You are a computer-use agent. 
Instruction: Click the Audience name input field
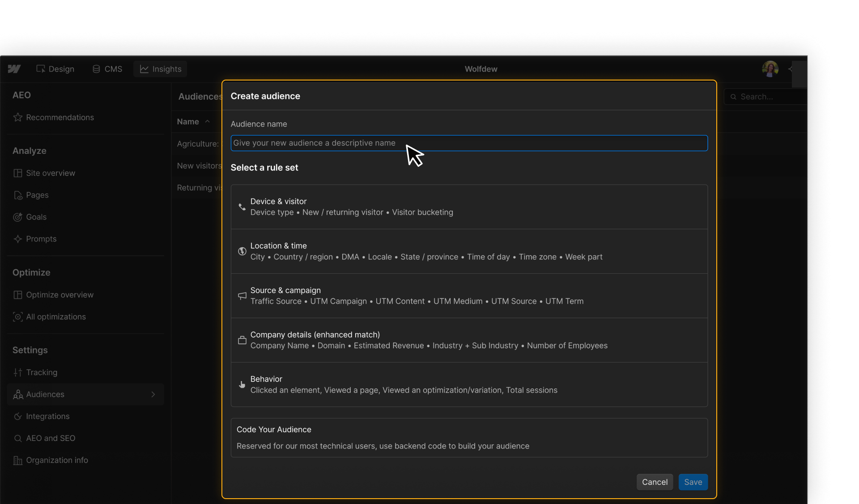[469, 143]
